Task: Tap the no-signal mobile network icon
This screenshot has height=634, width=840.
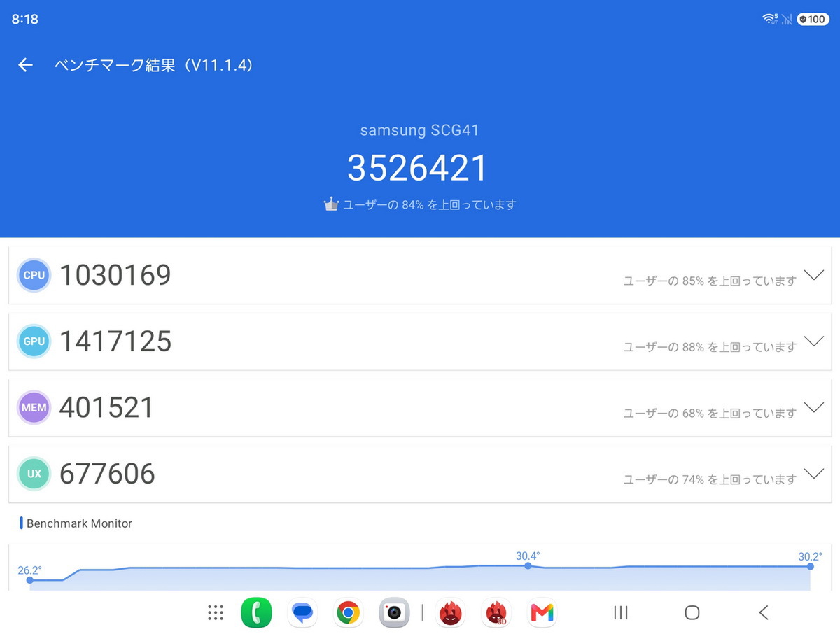Action: (787, 19)
